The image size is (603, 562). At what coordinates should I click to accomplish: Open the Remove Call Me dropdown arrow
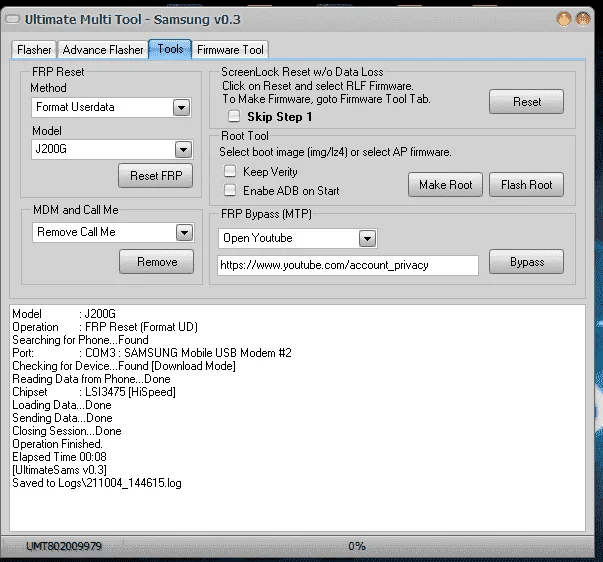185,232
